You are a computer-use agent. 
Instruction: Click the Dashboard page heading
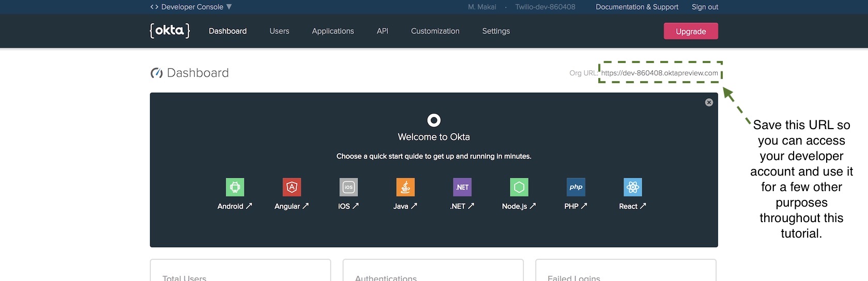[198, 73]
